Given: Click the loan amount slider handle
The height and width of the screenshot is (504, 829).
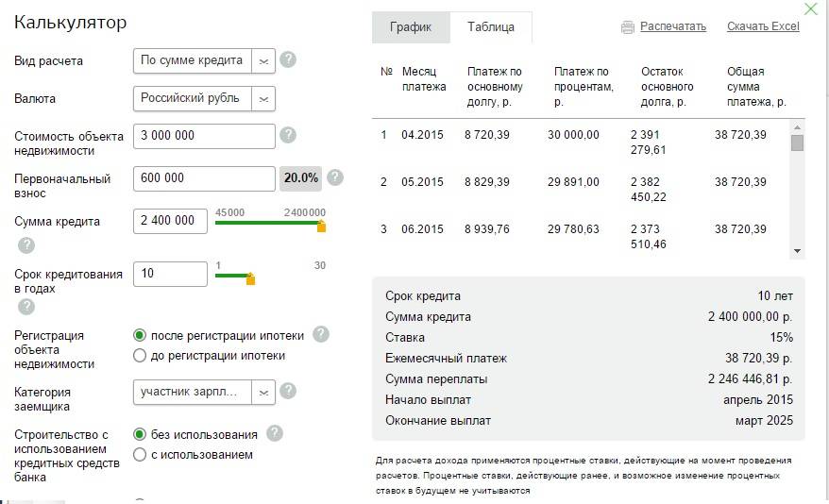Looking at the screenshot, I should point(321,227).
